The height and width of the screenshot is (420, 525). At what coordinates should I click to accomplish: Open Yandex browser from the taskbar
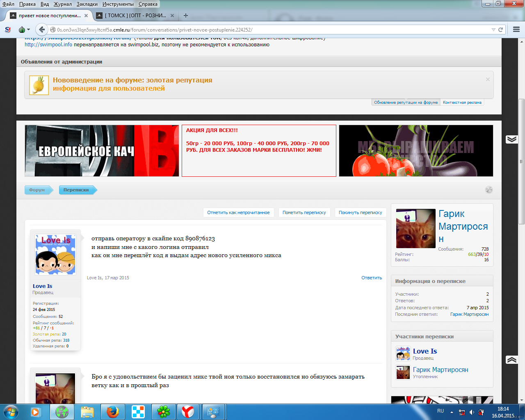pyautogui.click(x=188, y=411)
